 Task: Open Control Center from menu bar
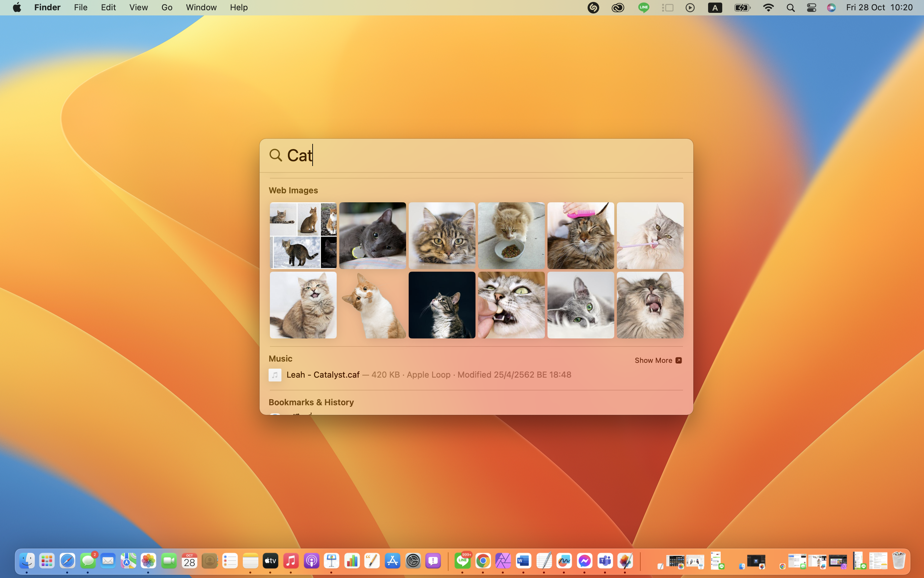click(x=811, y=8)
